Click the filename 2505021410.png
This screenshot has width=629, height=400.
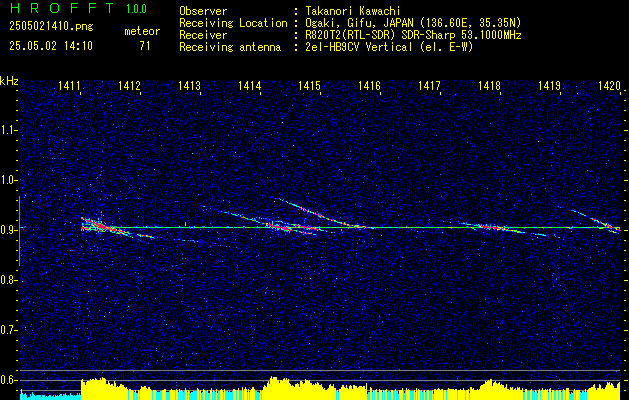[51, 27]
